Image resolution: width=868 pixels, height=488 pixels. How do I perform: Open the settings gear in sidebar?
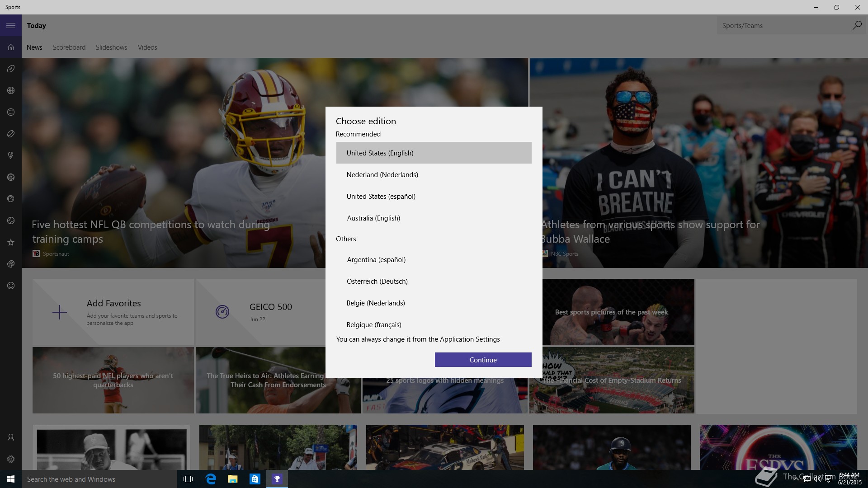click(11, 459)
